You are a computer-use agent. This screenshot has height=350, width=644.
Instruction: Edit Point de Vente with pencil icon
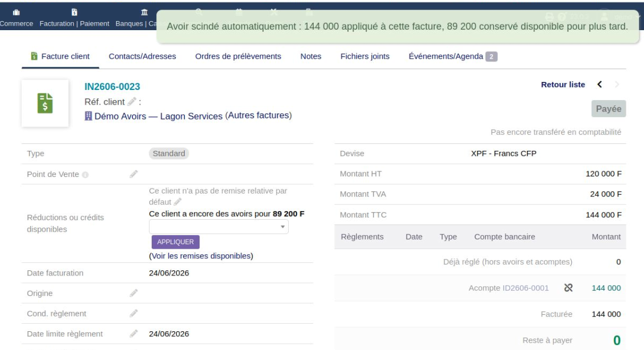tap(134, 174)
